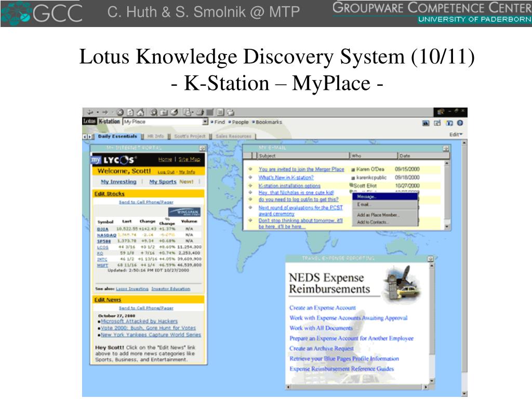Click the telephone and taxi expense illustration
532x399 pixels.
[402, 285]
